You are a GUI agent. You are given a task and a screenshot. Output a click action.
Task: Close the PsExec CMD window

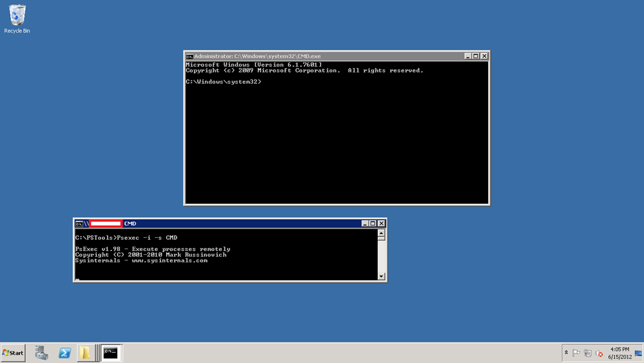(381, 223)
